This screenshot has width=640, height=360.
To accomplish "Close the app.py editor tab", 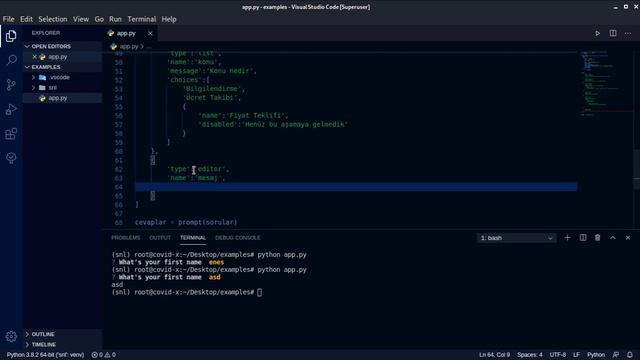I will click(150, 33).
